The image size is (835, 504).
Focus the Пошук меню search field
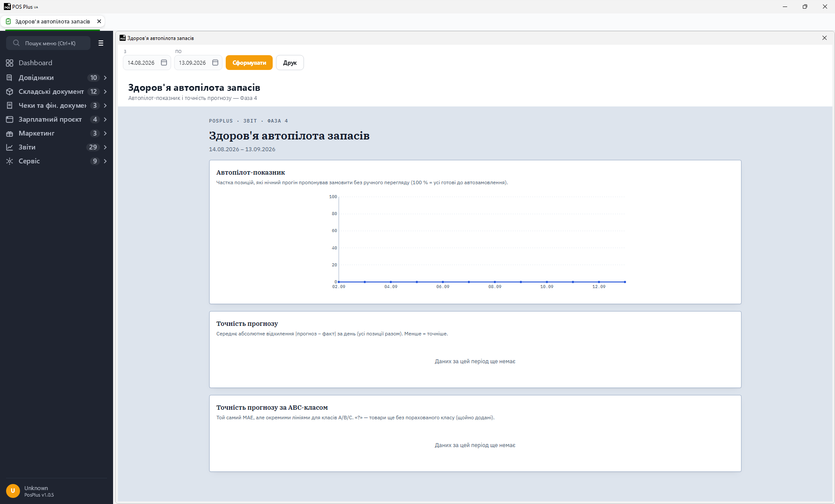[x=48, y=43]
